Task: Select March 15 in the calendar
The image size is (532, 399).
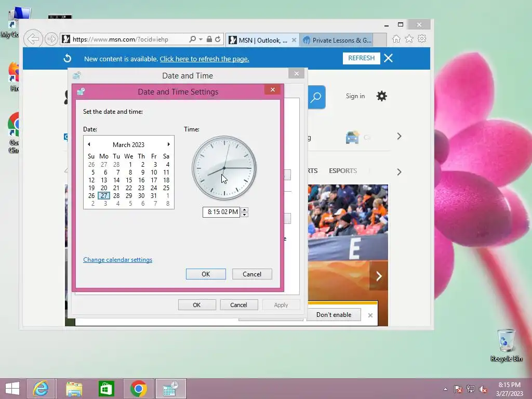Action: point(129,180)
